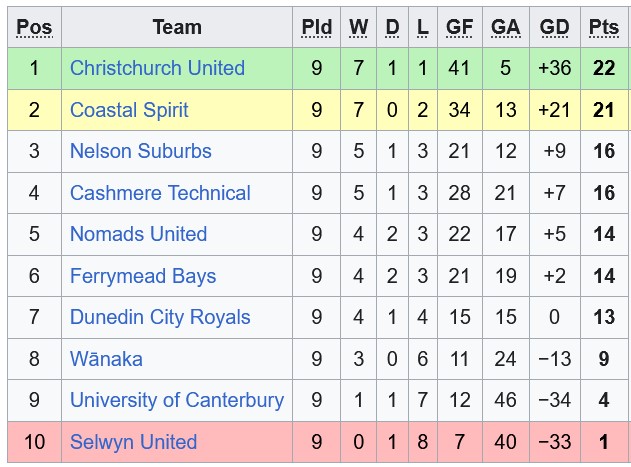The image size is (631, 467).
Task: Click the L losses column header
Action: click(423, 27)
